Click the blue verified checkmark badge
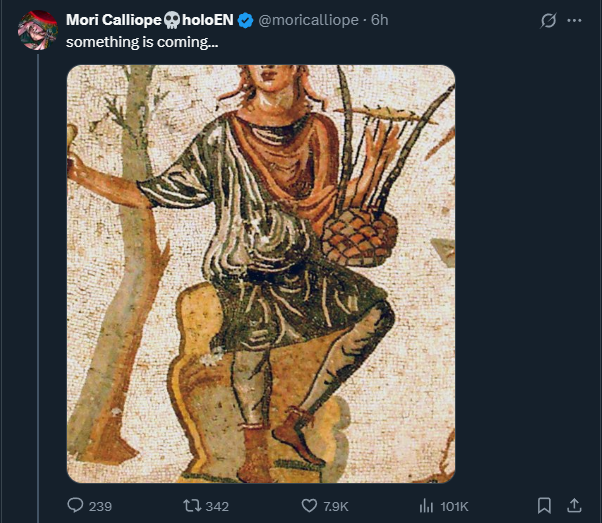This screenshot has height=523, width=602. click(x=244, y=20)
